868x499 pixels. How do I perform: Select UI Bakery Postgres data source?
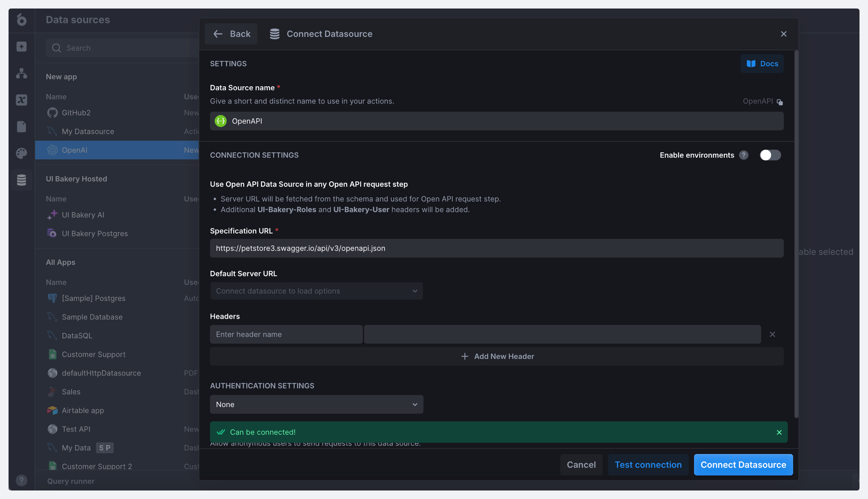94,234
